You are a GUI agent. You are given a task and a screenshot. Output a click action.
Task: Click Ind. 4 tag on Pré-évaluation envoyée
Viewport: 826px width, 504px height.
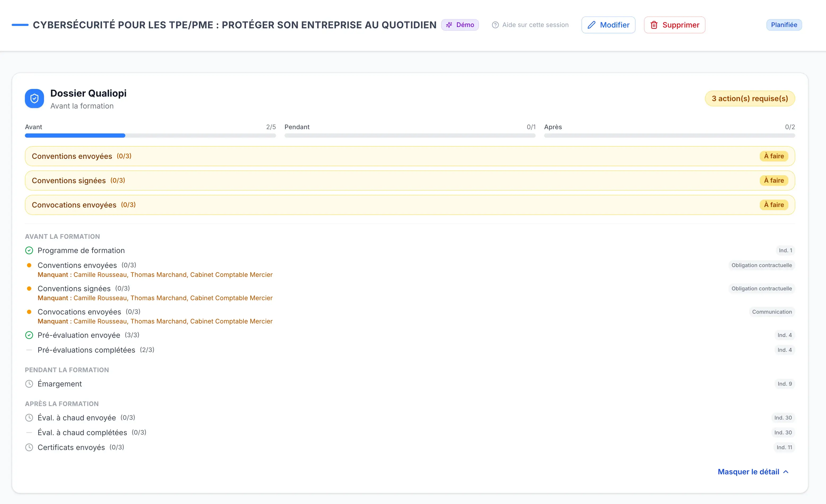[785, 335]
